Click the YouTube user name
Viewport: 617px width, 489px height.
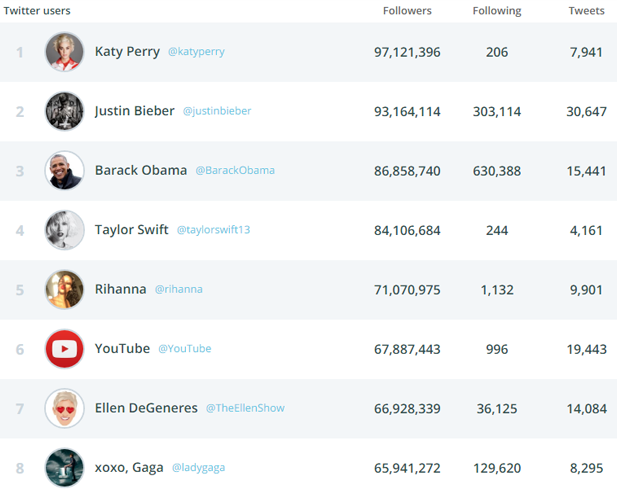[x=122, y=349]
